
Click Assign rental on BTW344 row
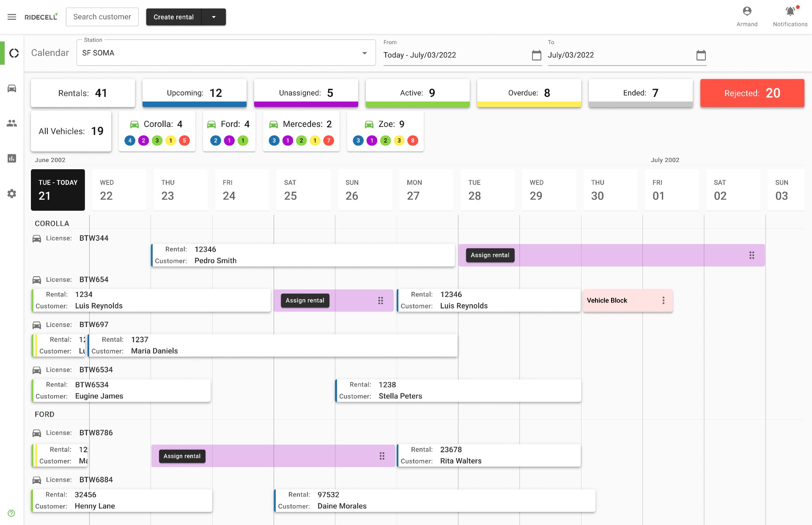(490, 255)
